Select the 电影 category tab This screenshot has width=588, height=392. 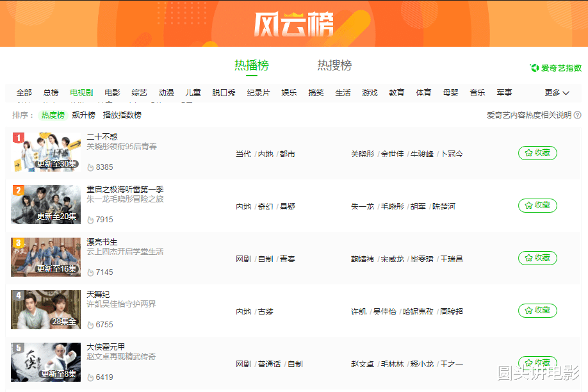click(112, 92)
